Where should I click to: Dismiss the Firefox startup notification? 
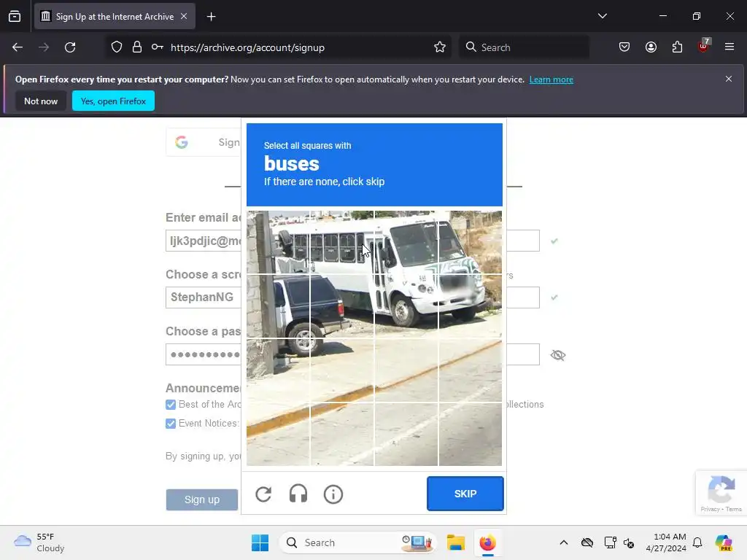pyautogui.click(x=729, y=79)
